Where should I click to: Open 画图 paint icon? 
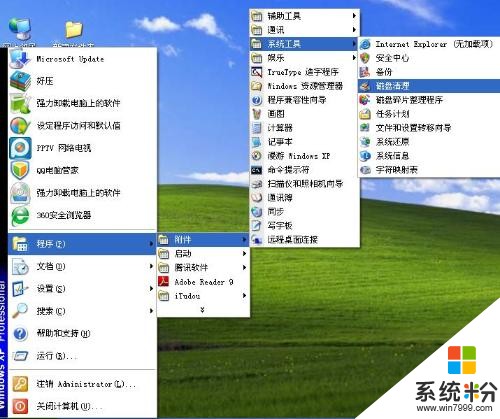(256, 114)
